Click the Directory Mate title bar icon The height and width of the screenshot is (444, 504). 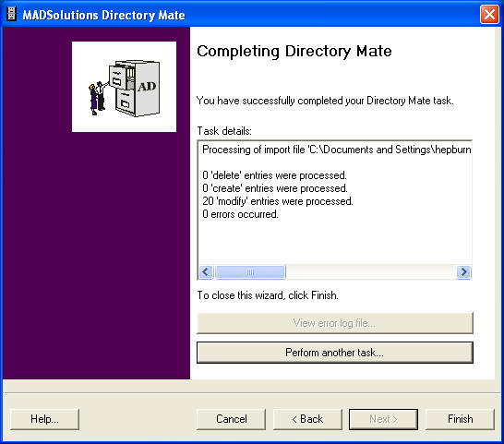click(12, 14)
